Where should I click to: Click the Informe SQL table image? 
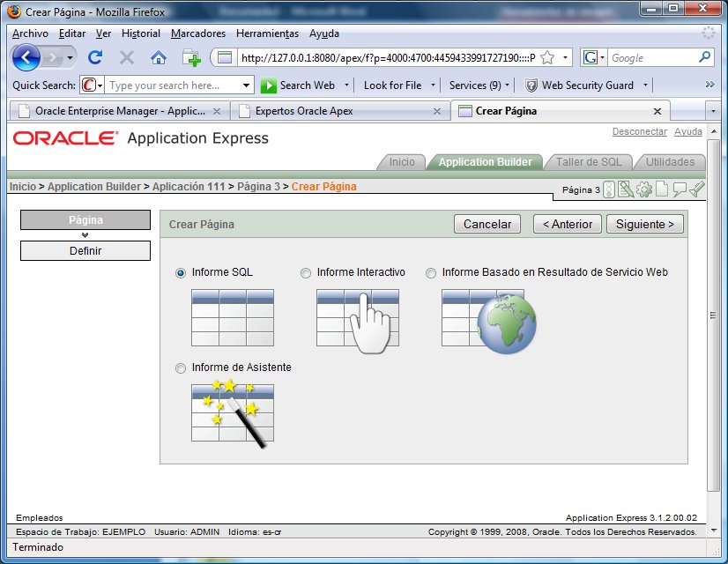pos(233,318)
